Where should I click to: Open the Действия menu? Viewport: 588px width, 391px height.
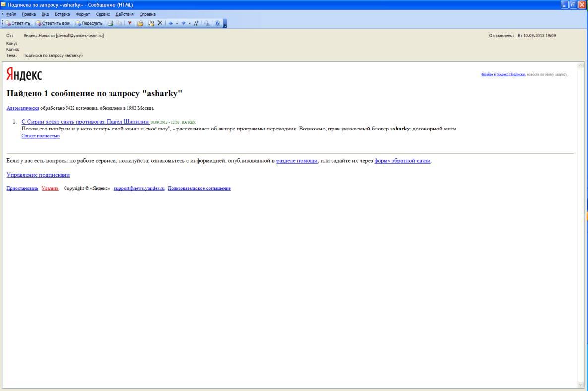tap(125, 14)
